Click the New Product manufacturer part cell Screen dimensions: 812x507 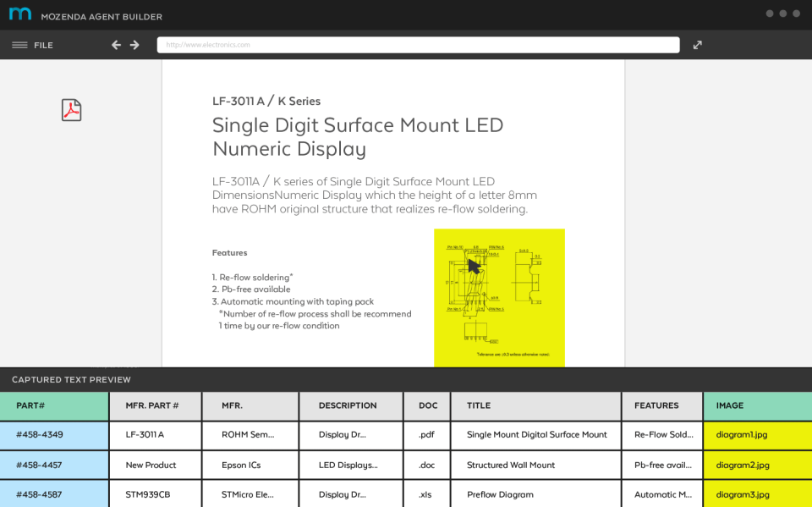(x=154, y=465)
